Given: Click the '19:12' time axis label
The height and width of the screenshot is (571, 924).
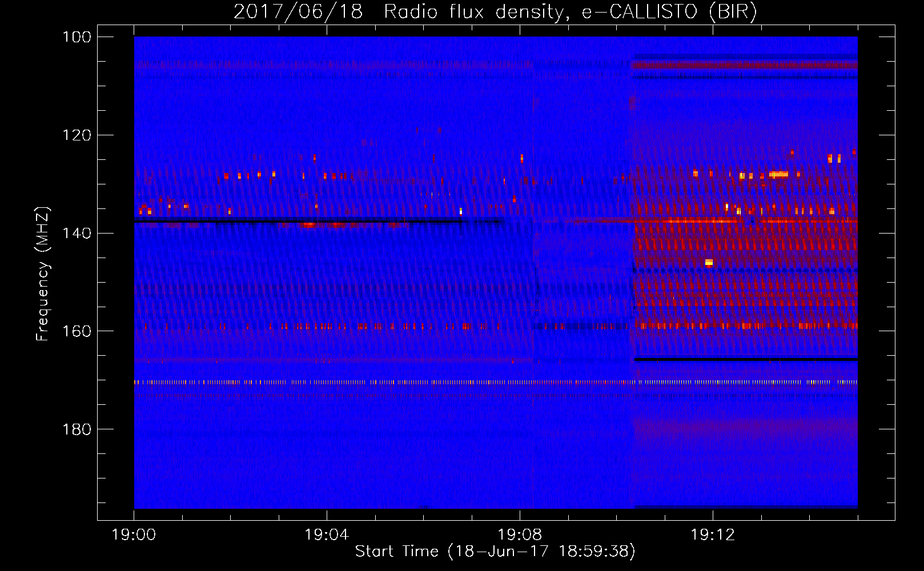Looking at the screenshot, I should pos(713,535).
